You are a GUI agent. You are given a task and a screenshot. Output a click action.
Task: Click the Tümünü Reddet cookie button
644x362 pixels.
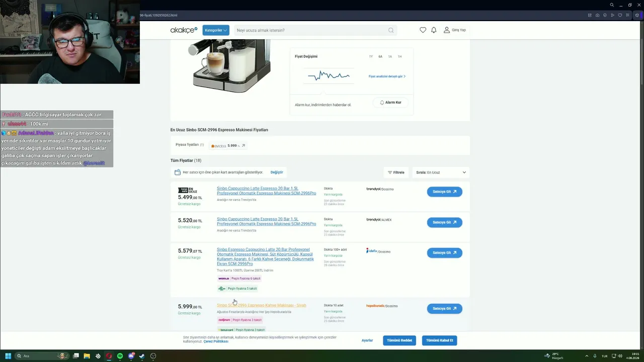click(399, 340)
